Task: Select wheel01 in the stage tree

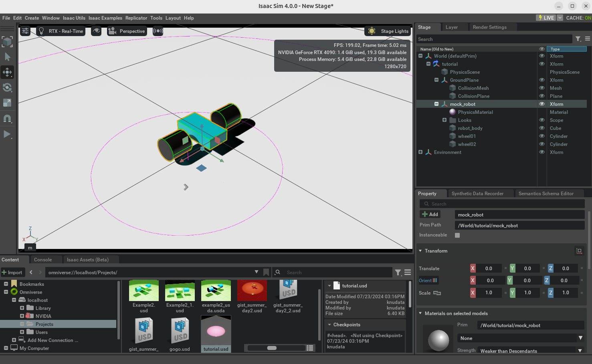Action: tap(467, 136)
